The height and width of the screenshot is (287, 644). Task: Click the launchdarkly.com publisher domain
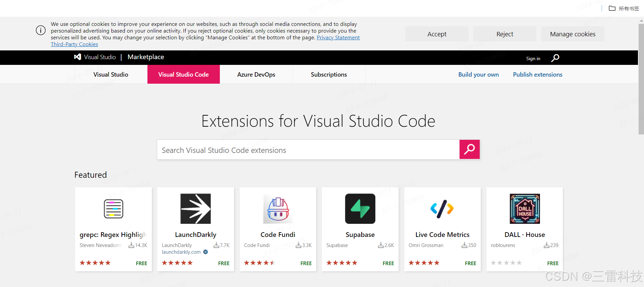[181, 252]
